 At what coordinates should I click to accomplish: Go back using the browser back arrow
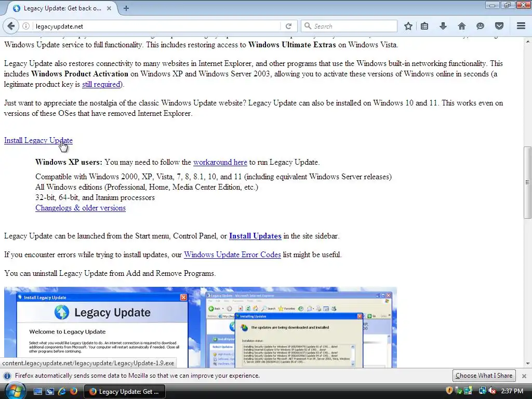tap(11, 26)
